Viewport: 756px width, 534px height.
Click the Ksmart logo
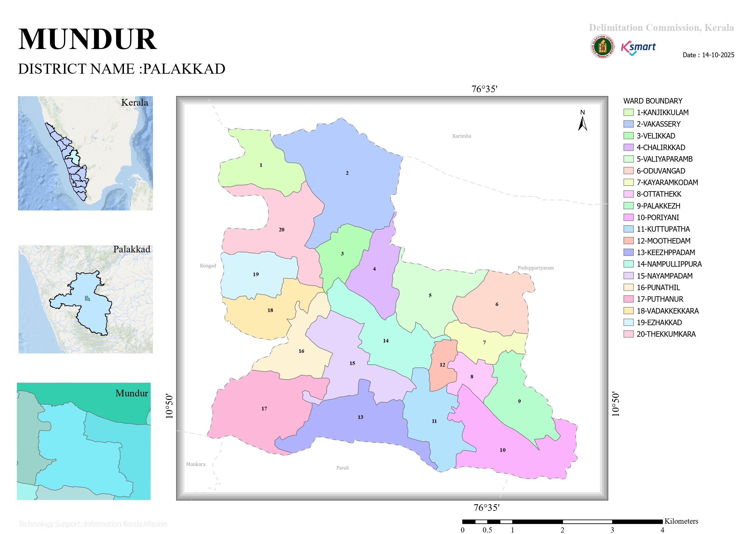[x=638, y=48]
